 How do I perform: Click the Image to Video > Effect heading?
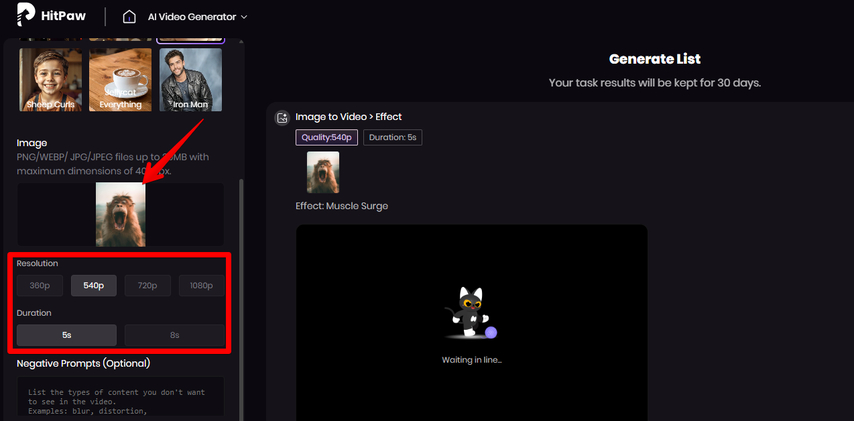pos(349,117)
